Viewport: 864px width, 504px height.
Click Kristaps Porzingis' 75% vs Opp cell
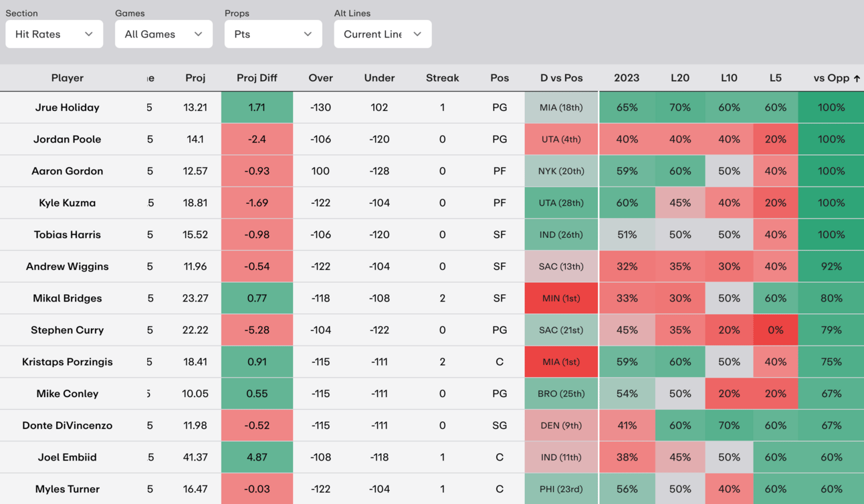click(x=831, y=362)
